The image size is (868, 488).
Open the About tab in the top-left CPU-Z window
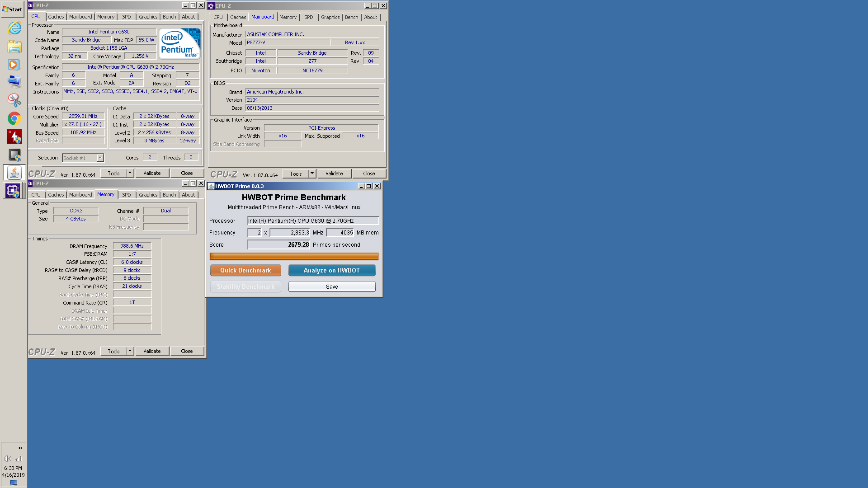[x=189, y=17]
